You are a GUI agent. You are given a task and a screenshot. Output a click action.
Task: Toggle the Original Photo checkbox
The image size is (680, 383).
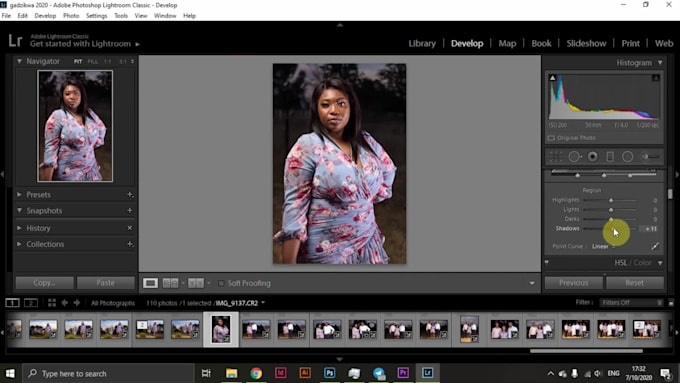point(551,138)
